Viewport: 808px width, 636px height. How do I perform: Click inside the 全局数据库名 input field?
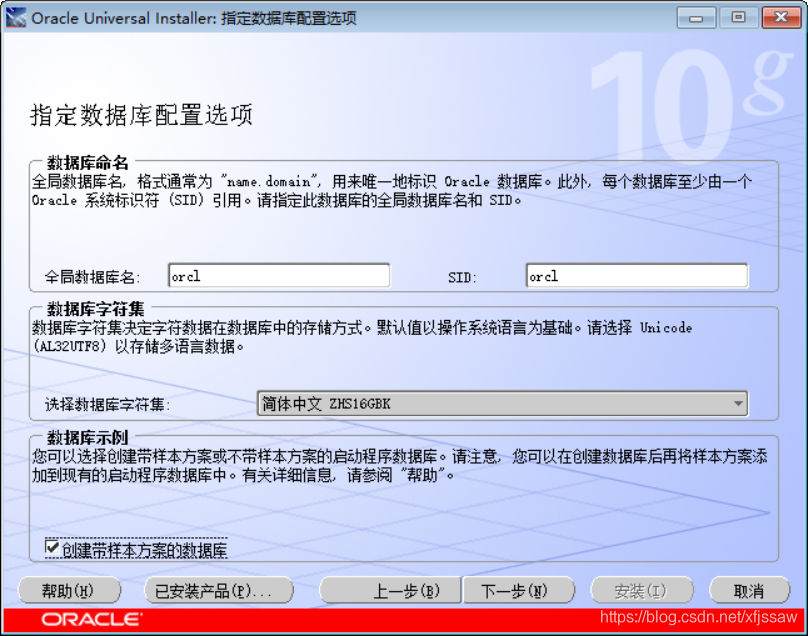(x=279, y=276)
